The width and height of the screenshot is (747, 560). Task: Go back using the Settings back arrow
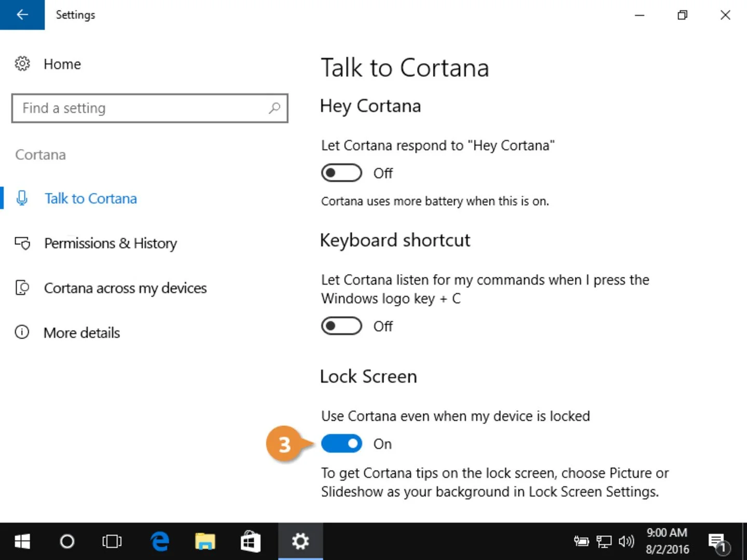click(x=22, y=15)
